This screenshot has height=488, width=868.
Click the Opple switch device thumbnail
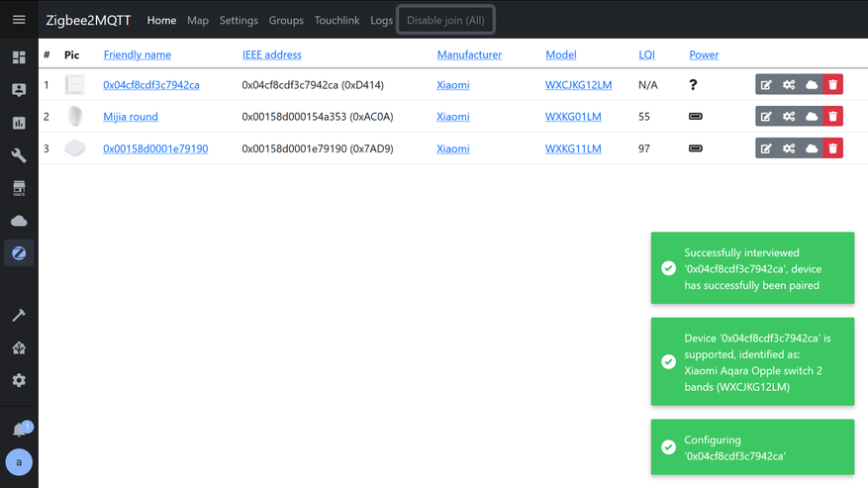click(75, 85)
